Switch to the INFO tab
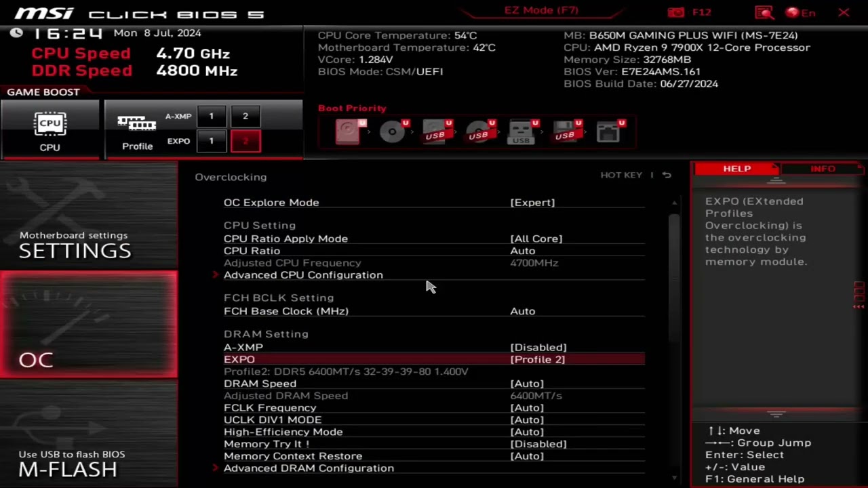Image resolution: width=868 pixels, height=488 pixels. (x=823, y=168)
